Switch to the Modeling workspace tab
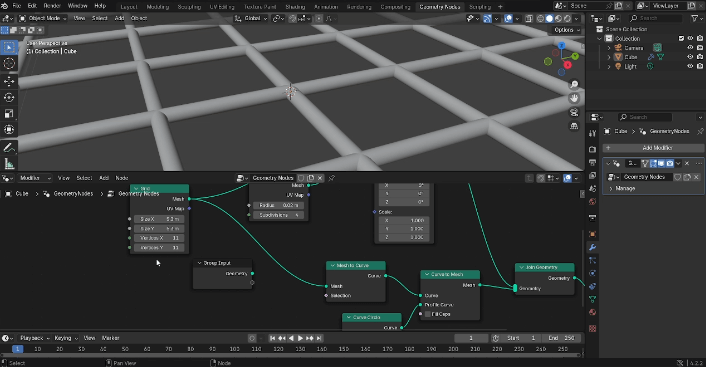The image size is (706, 367). [158, 7]
